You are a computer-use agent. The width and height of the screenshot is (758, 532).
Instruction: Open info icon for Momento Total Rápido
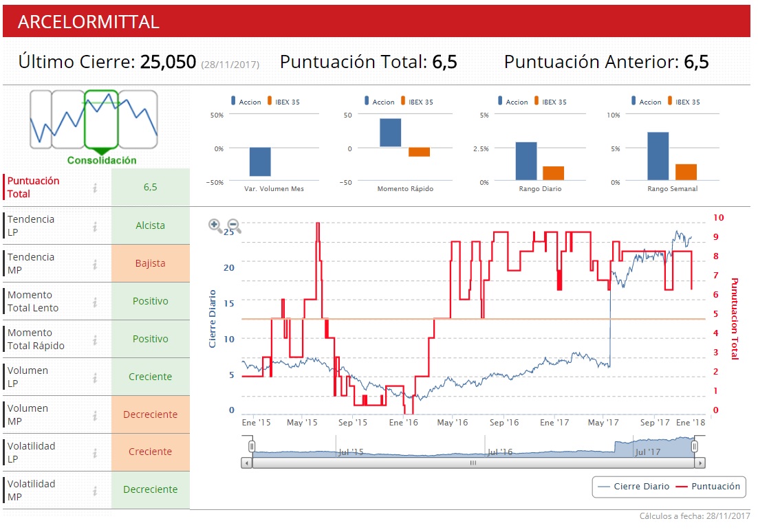pyautogui.click(x=95, y=340)
